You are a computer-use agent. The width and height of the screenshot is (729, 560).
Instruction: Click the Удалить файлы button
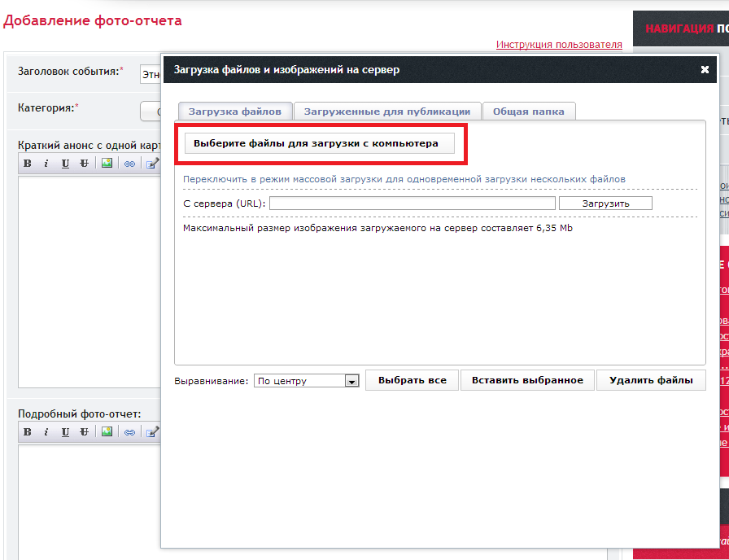651,380
